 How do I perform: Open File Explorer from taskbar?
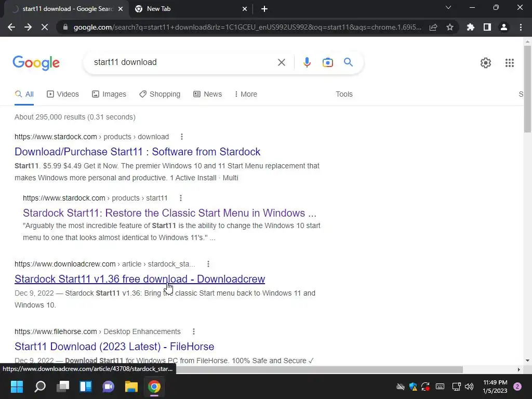131,387
